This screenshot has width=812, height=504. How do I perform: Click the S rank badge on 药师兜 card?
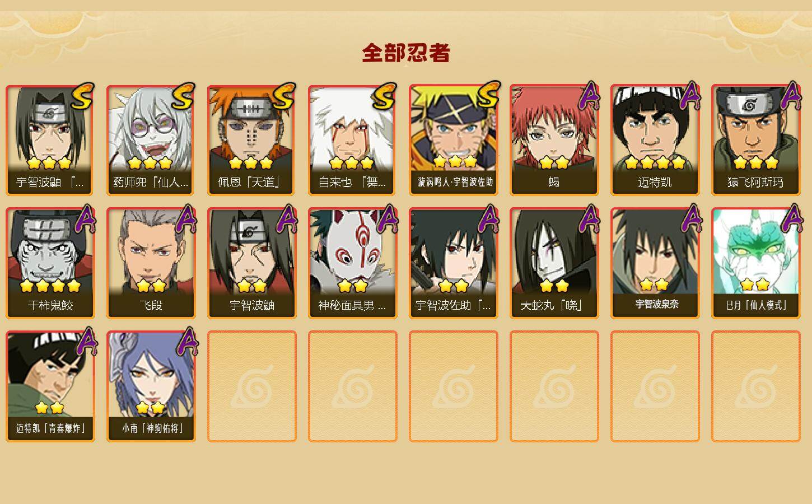[x=183, y=97]
